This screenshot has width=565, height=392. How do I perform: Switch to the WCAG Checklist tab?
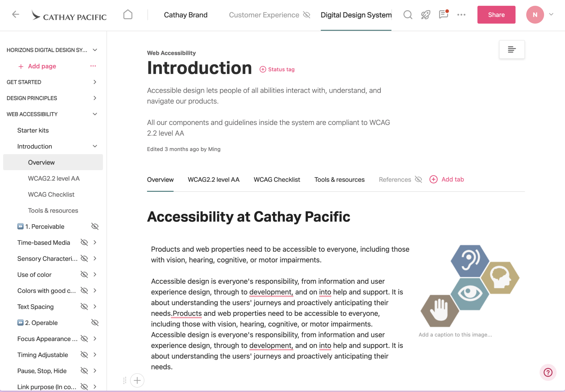[277, 179]
